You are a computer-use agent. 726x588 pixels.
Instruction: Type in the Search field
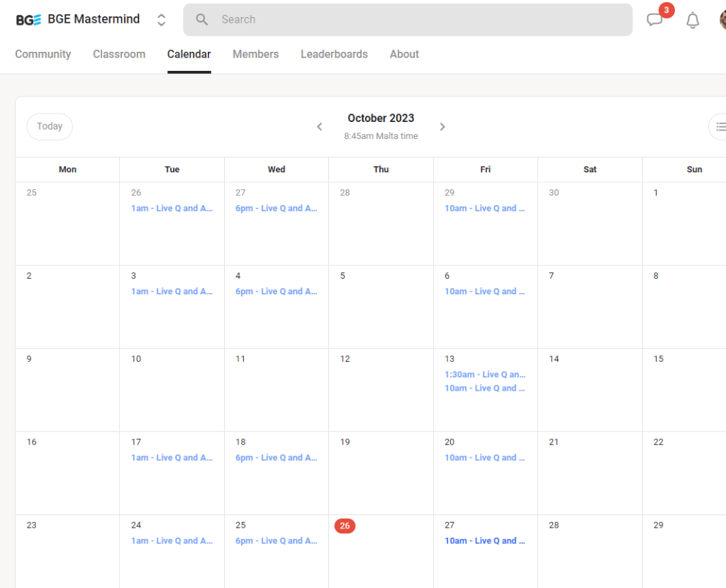pyautogui.click(x=418, y=20)
